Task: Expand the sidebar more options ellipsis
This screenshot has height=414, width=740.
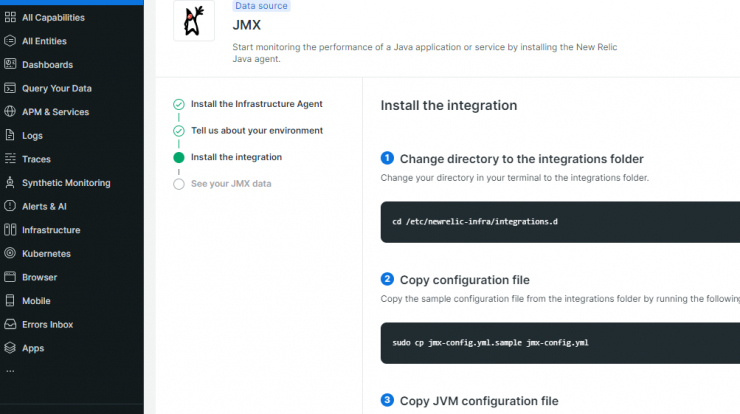Action: pos(10,371)
